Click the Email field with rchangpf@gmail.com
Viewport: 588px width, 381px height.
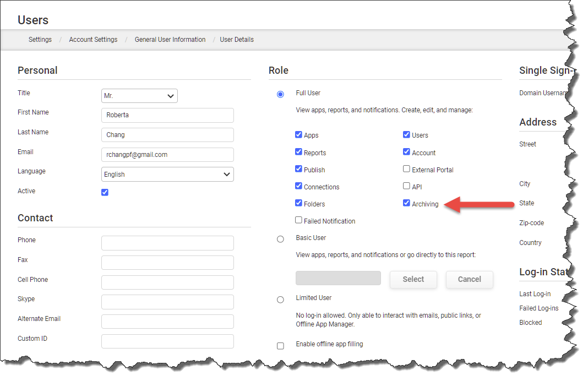pyautogui.click(x=167, y=155)
